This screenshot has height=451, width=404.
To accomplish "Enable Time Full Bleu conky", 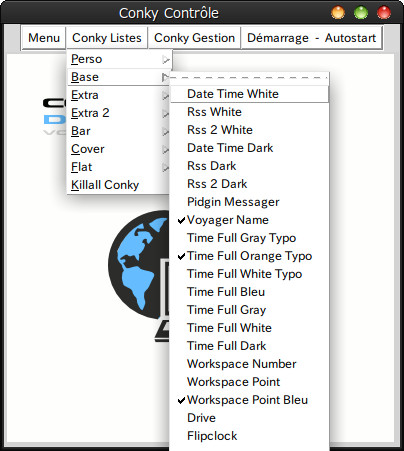I will pos(249,292).
